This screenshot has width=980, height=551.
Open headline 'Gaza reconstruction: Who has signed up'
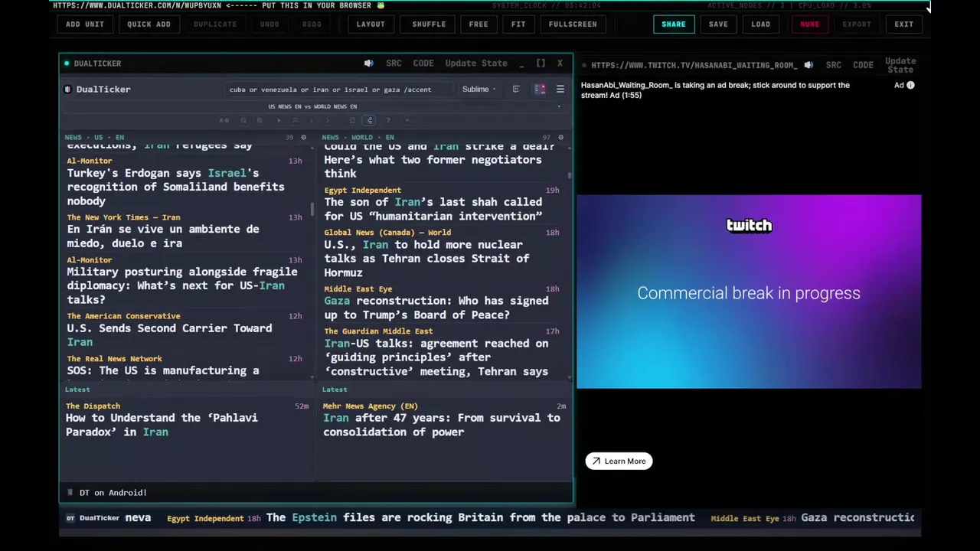coord(436,308)
